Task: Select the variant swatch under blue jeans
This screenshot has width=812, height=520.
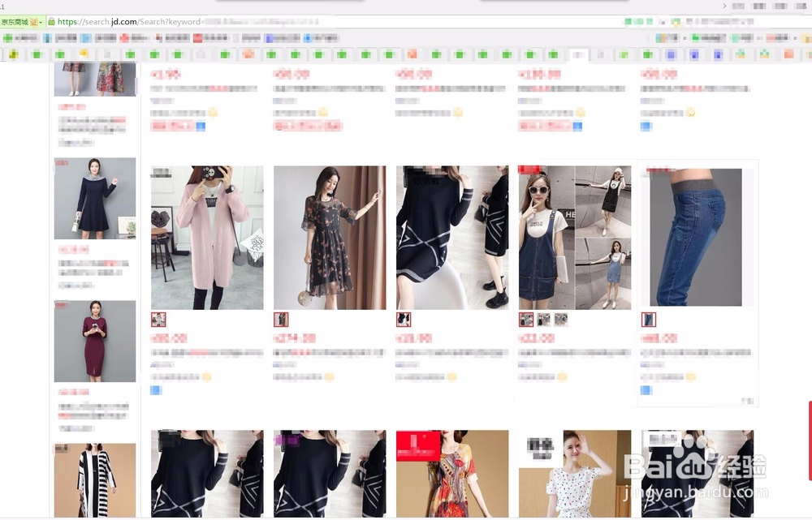Action: point(649,320)
